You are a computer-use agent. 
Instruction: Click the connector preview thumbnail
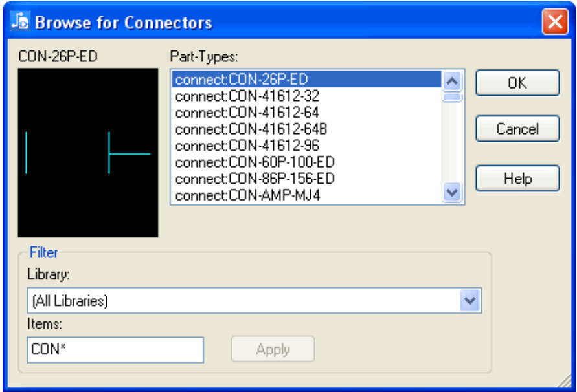point(88,153)
